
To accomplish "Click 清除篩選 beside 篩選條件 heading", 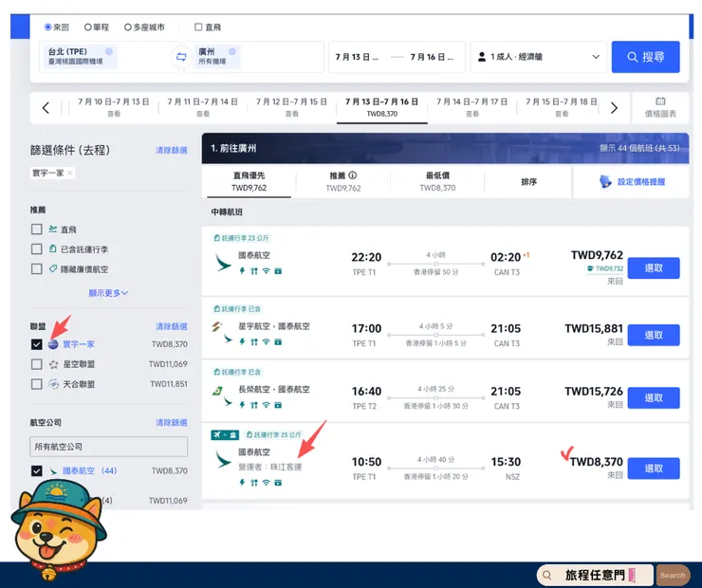I will [x=172, y=151].
